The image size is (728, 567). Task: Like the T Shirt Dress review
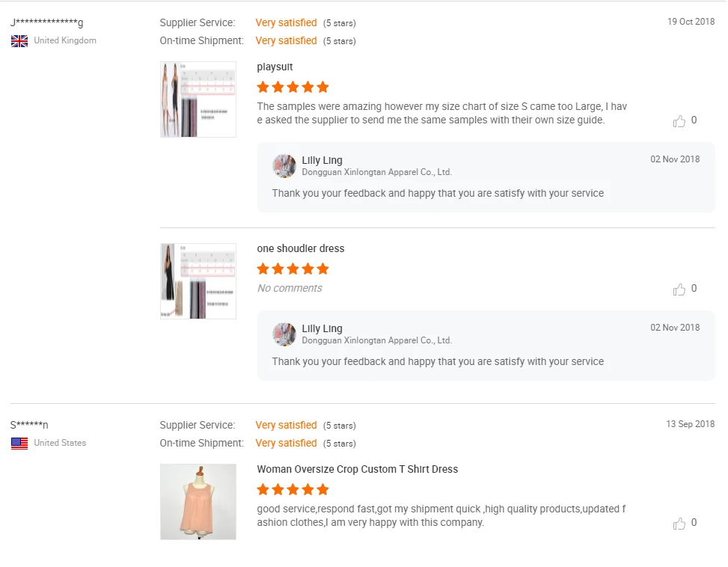[x=679, y=524]
